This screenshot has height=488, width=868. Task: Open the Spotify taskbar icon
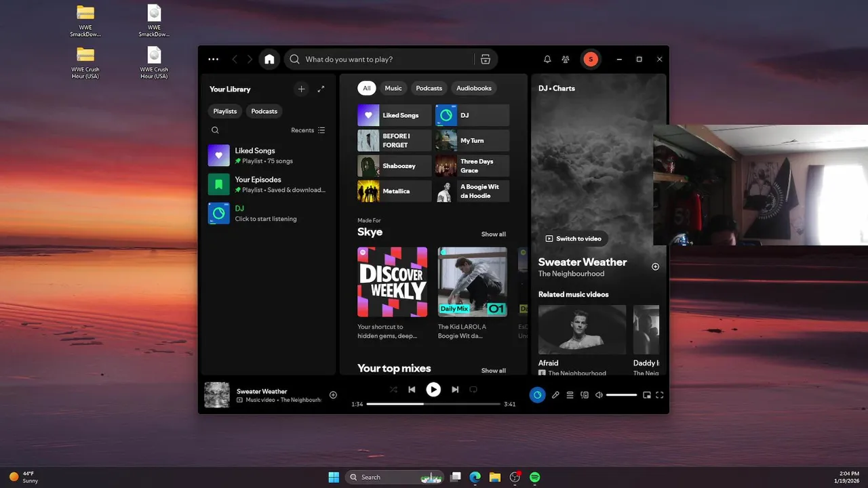534,477
